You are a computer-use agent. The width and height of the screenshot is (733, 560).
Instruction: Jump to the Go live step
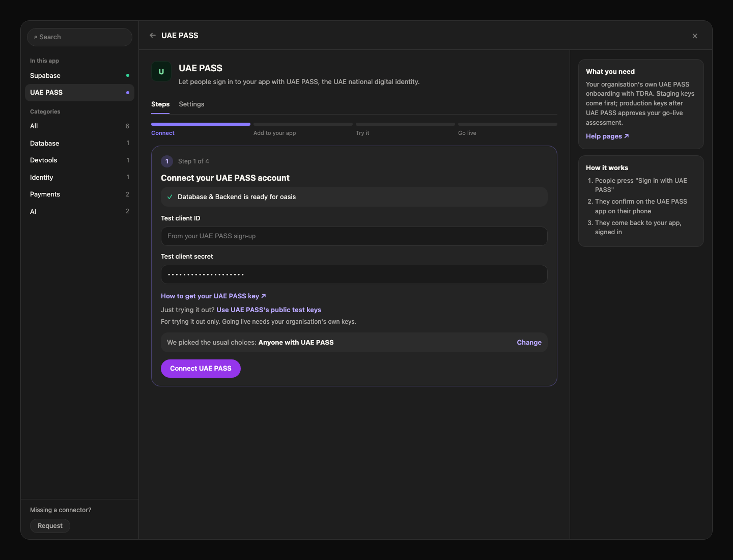point(508,129)
